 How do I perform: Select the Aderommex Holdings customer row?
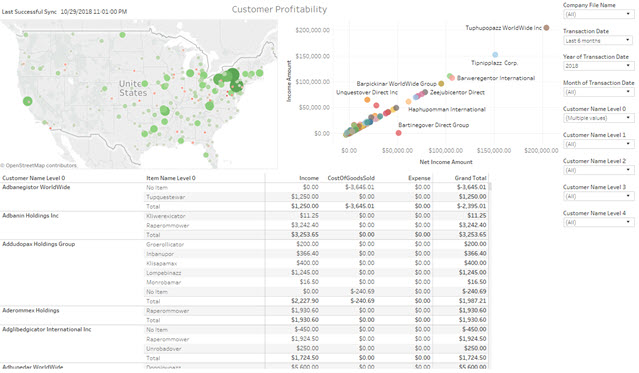click(31, 311)
